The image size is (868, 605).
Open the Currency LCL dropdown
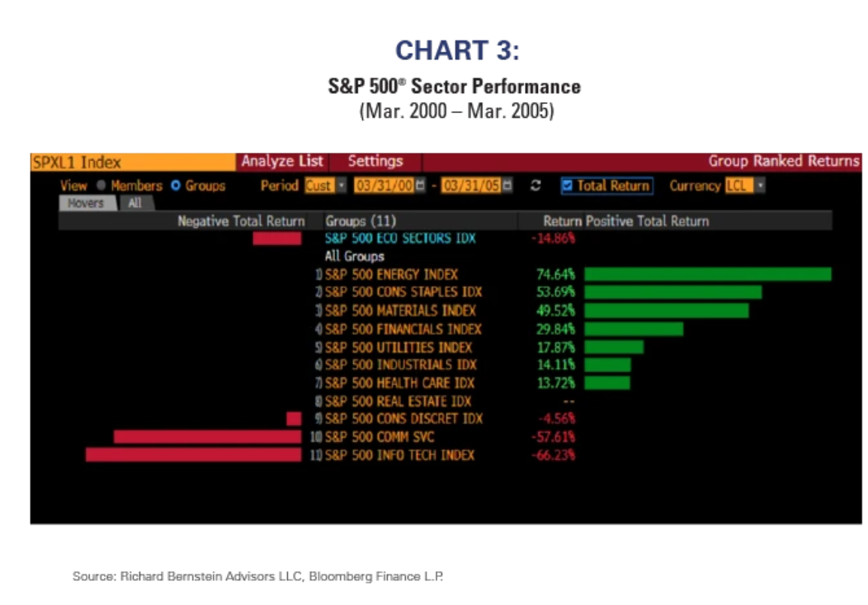[744, 186]
